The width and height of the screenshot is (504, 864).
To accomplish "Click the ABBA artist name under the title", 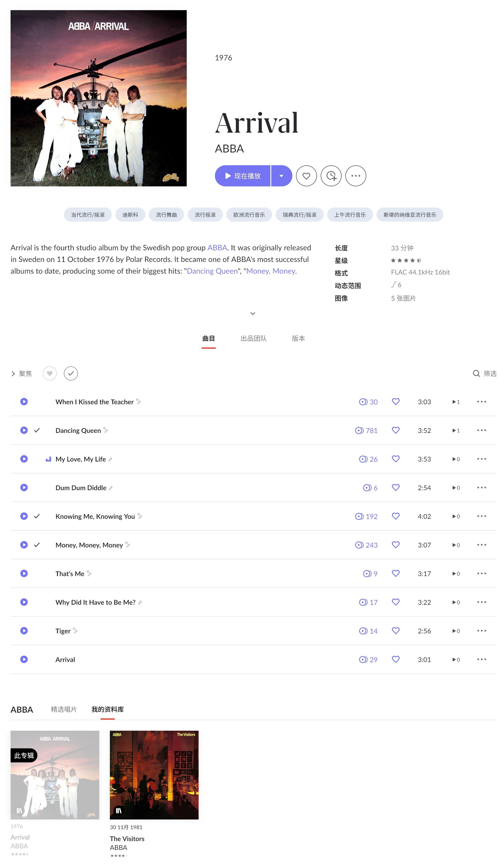I will (x=229, y=149).
